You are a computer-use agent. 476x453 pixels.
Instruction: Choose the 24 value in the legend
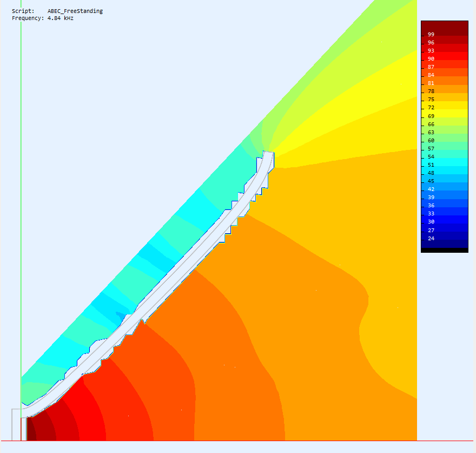click(x=431, y=239)
